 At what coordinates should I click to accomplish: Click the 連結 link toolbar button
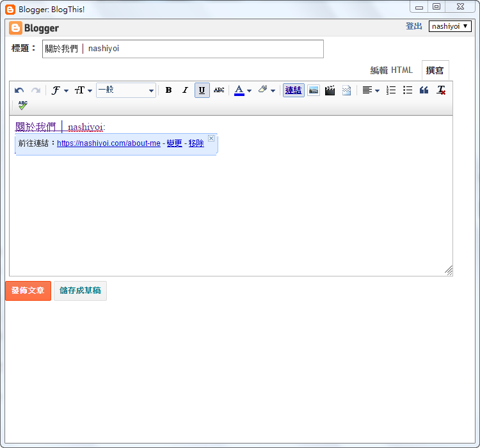pos(294,90)
